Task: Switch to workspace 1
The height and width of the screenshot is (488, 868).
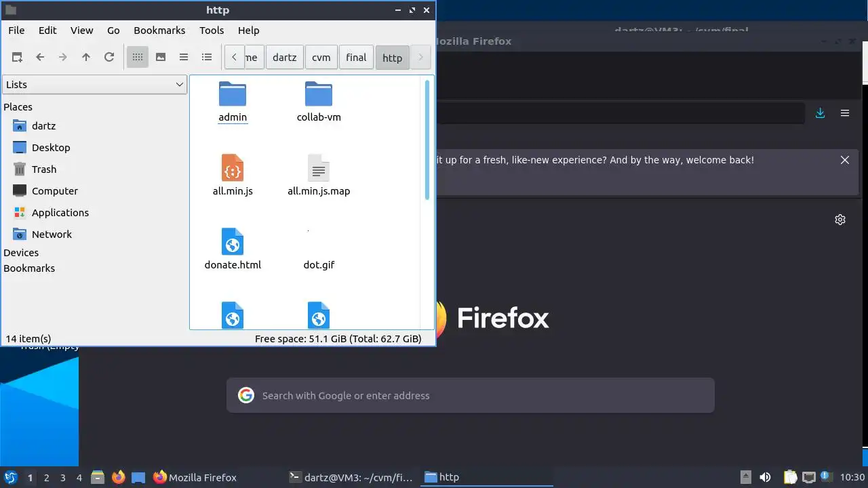Action: click(x=30, y=478)
